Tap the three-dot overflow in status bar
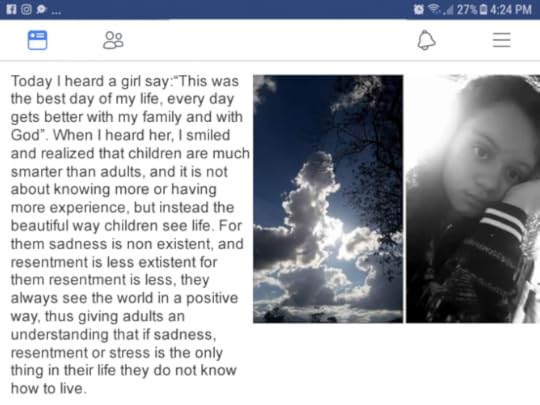 pyautogui.click(x=56, y=12)
